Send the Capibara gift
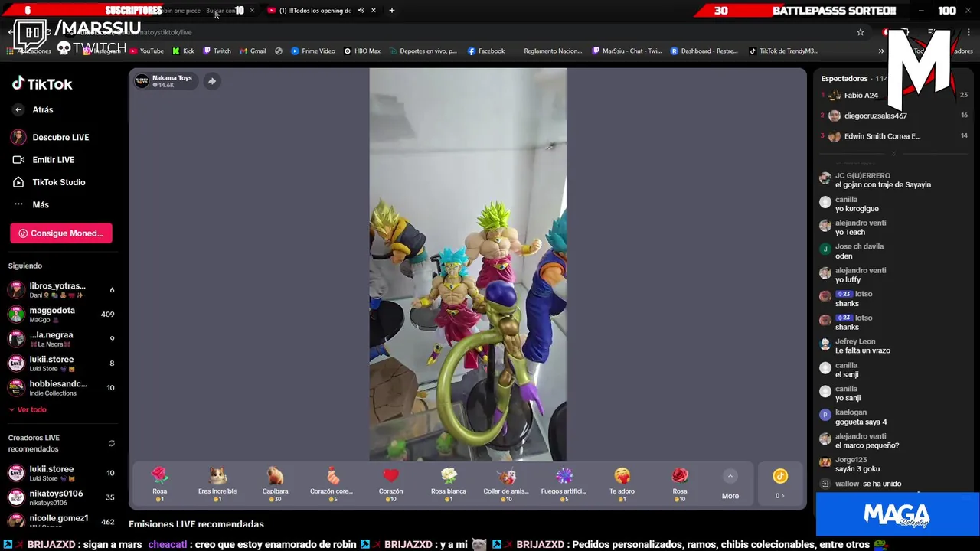 click(x=275, y=484)
